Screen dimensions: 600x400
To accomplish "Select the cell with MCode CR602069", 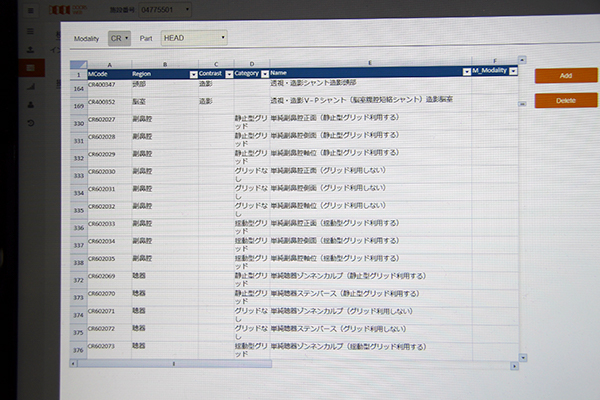I will [x=108, y=275].
